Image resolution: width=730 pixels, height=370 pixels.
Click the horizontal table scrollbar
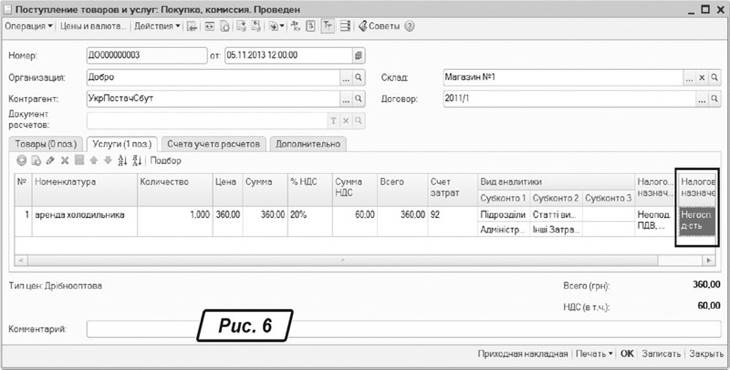[365, 260]
